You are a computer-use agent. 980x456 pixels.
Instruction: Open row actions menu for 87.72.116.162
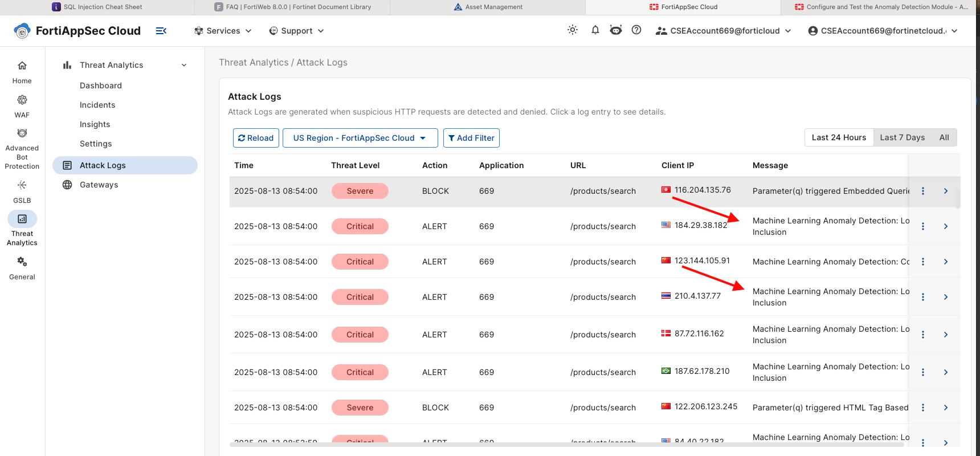pyautogui.click(x=923, y=335)
